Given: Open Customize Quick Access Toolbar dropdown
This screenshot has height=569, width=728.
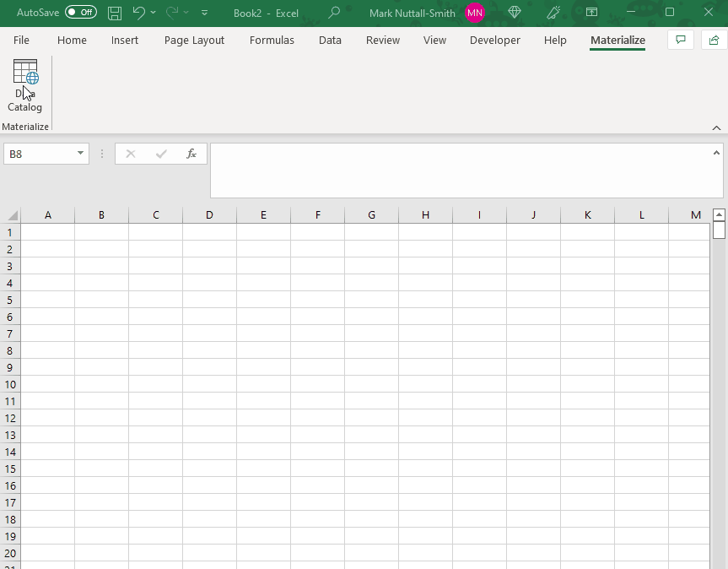Looking at the screenshot, I should click(x=205, y=14).
